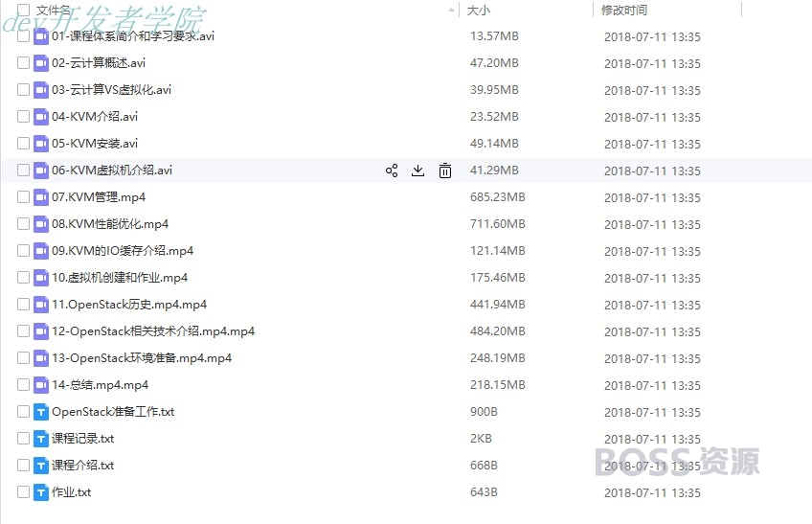812x524 pixels.
Task: Click the sort arrow in the 文件名 column header
Action: [x=451, y=10]
